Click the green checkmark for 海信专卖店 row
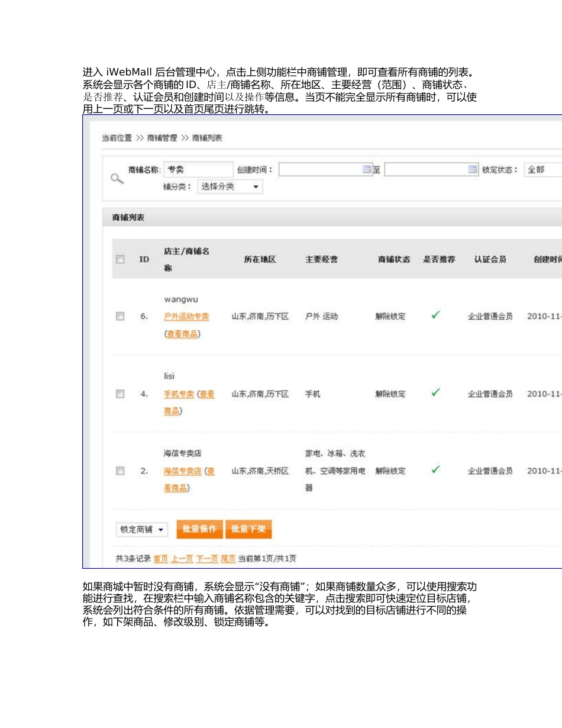562x728 pixels. 435,470
